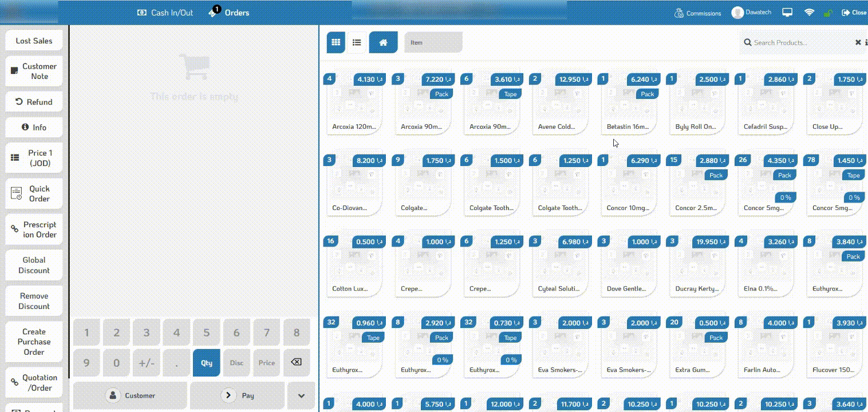Select Disc mode on the numpad

[x=236, y=362]
